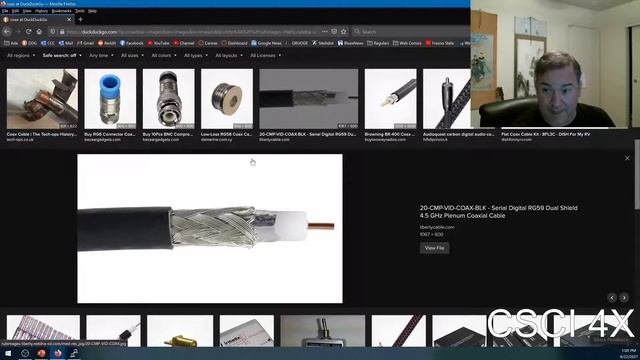Open the Dashboard bookmark
The width and height of the screenshot is (640, 360).
234,43
